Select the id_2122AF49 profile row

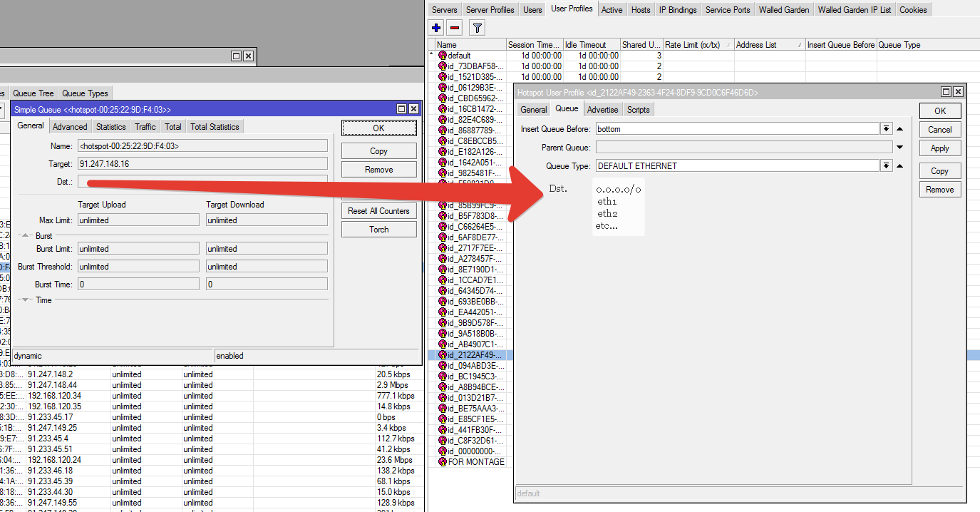pyautogui.click(x=470, y=354)
